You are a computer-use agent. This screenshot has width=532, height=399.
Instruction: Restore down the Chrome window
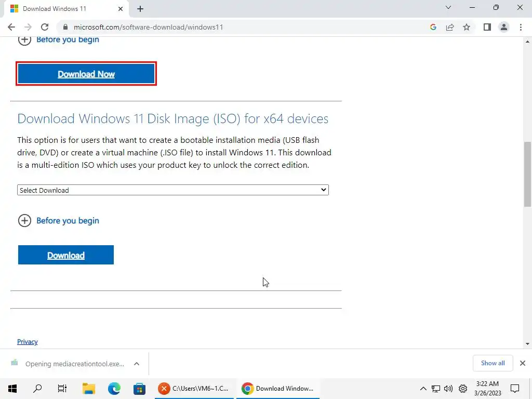pyautogui.click(x=496, y=7)
